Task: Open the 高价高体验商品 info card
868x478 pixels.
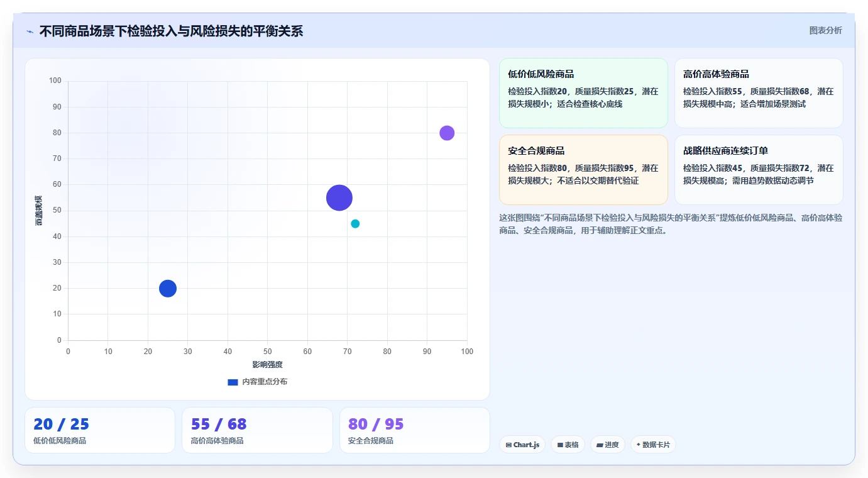Action: [759, 93]
